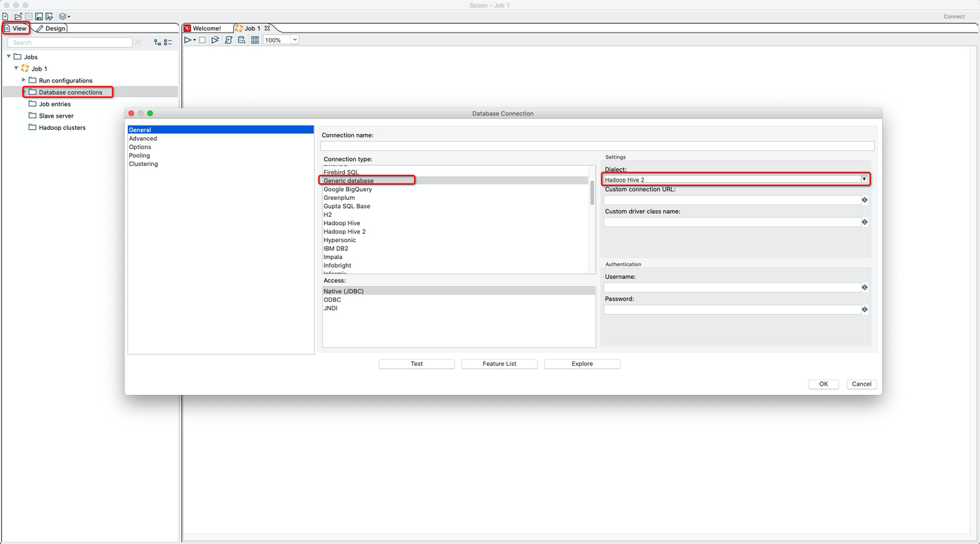
Task: Click the Get SQL script icon
Action: [229, 40]
